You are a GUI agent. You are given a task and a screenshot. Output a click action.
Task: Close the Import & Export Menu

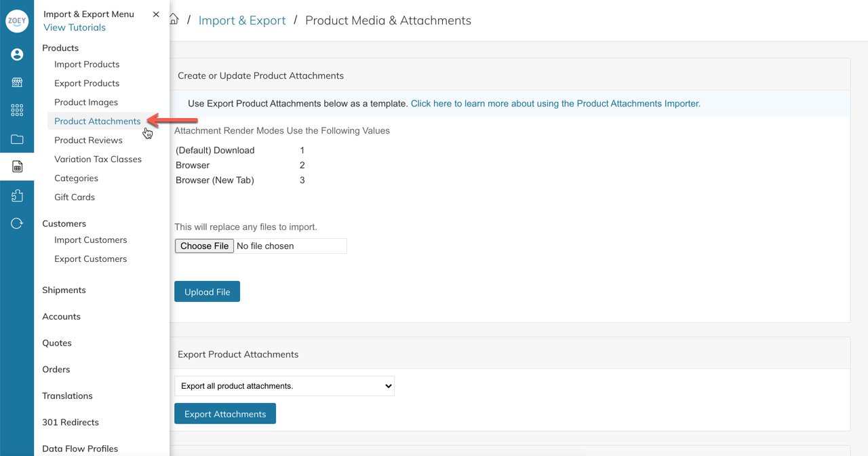pos(156,14)
